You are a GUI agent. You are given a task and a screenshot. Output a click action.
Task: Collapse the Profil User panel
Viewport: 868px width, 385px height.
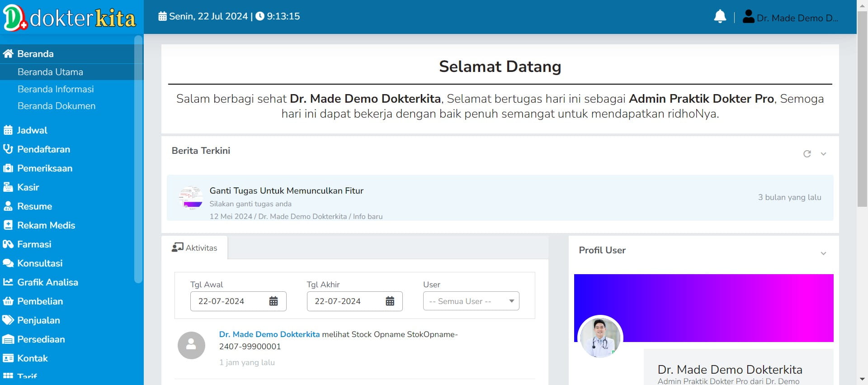point(823,253)
